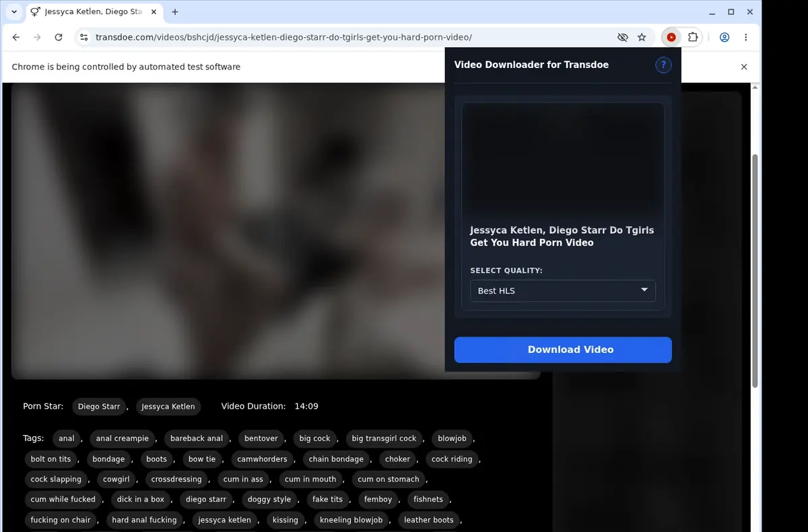Viewport: 808px width, 532px height.
Task: Click the bow tie tag
Action: pos(202,459)
